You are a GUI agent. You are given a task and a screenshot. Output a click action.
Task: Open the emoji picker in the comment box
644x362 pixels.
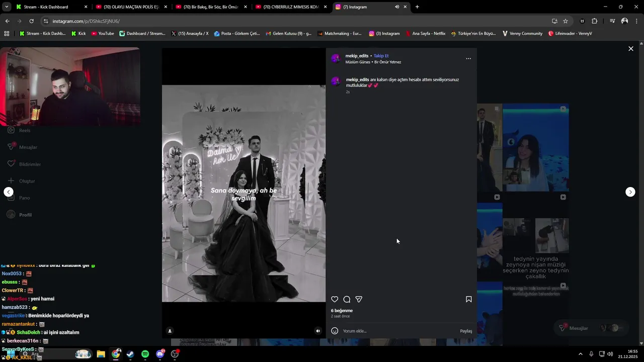[335, 331]
